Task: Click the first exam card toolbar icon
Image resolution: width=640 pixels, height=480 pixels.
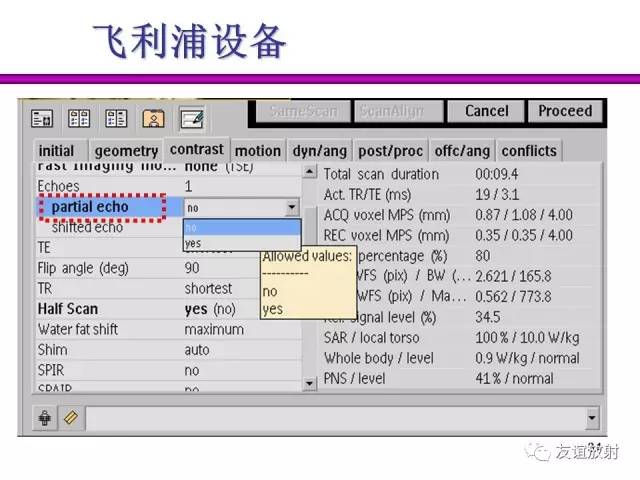Action: click(x=42, y=119)
